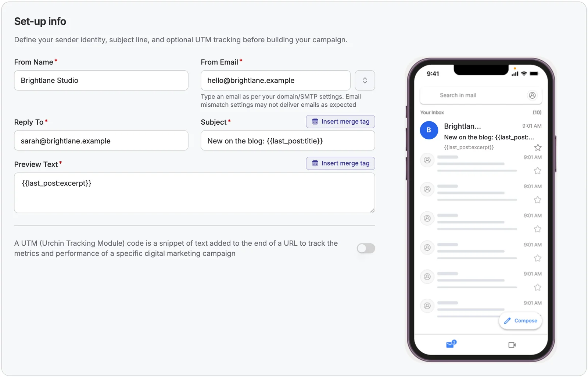Click the profile icon in mail search

pos(532,95)
